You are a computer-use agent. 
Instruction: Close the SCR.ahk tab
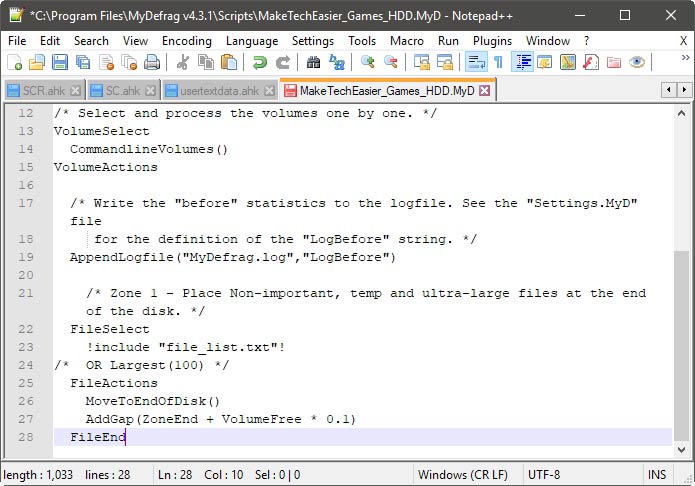coord(76,91)
